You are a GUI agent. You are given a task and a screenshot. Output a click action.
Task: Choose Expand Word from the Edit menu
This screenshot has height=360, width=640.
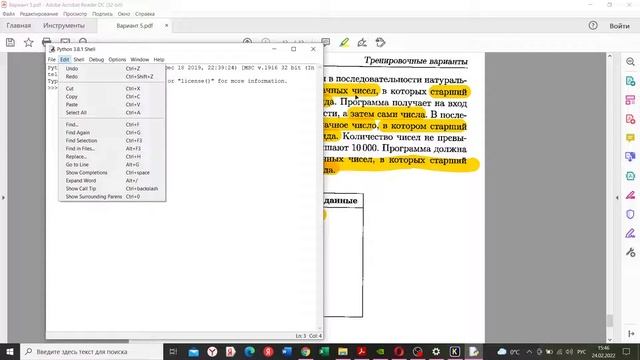pos(112,180)
